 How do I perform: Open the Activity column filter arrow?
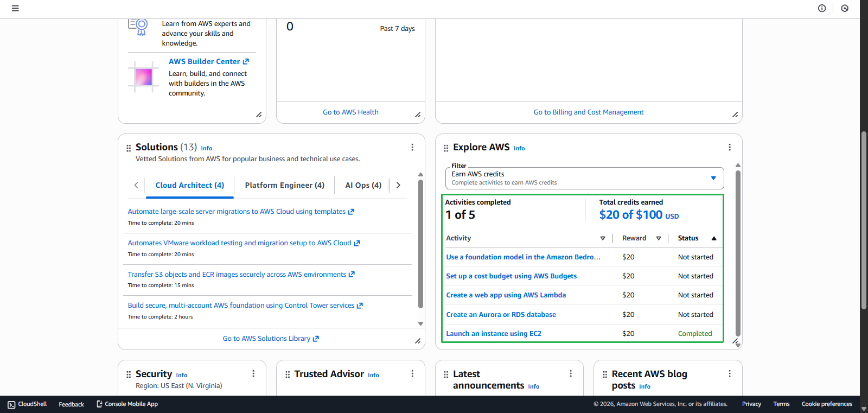click(x=603, y=238)
